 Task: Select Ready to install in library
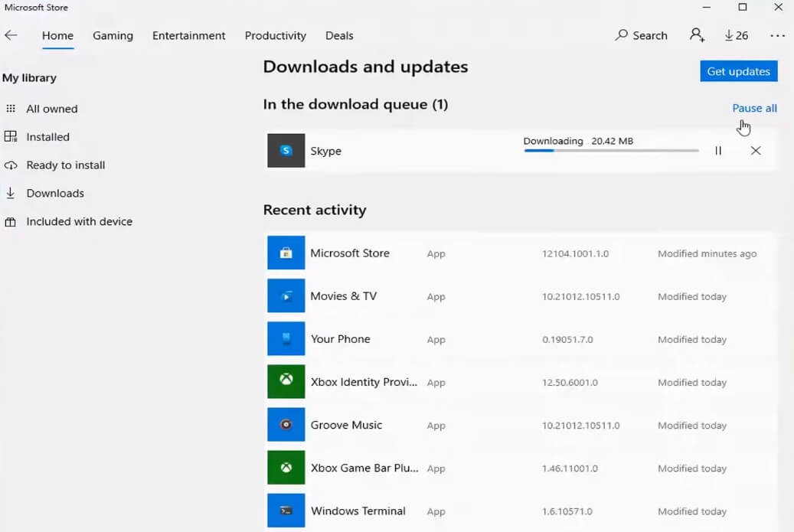[66, 165]
